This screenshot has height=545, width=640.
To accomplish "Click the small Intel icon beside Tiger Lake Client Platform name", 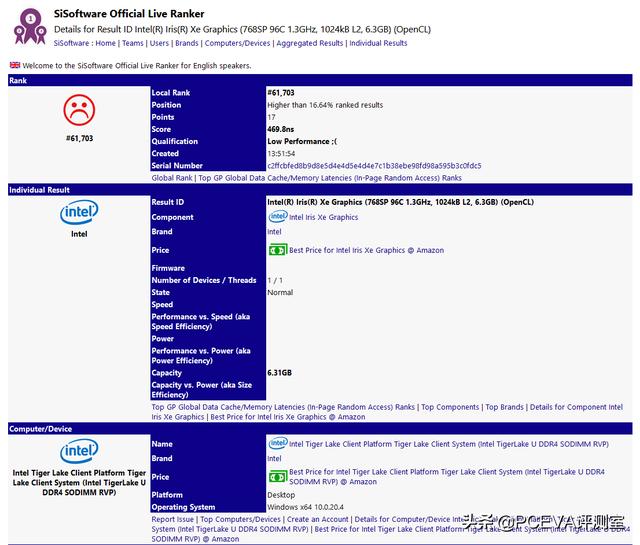I will 278,443.
